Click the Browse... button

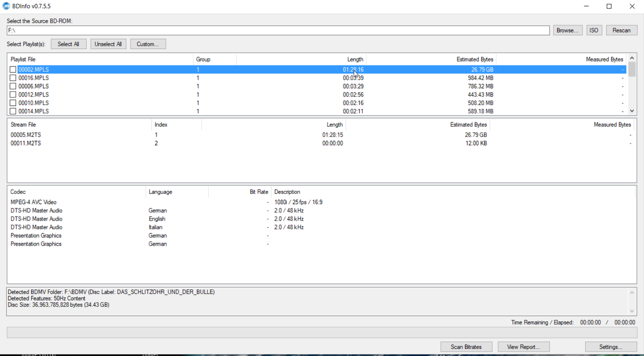pyautogui.click(x=568, y=30)
